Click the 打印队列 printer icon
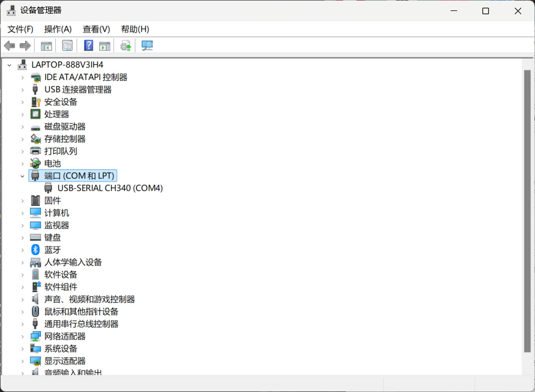 click(36, 151)
